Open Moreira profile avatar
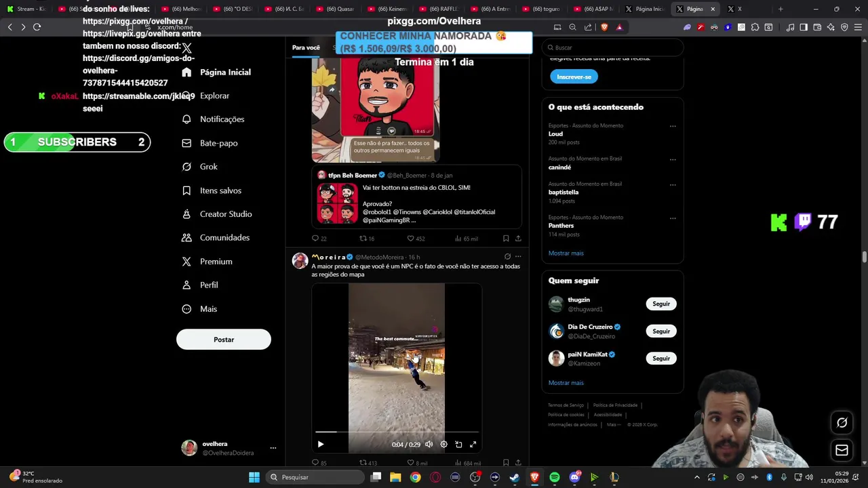Image resolution: width=868 pixels, height=488 pixels. (300, 261)
